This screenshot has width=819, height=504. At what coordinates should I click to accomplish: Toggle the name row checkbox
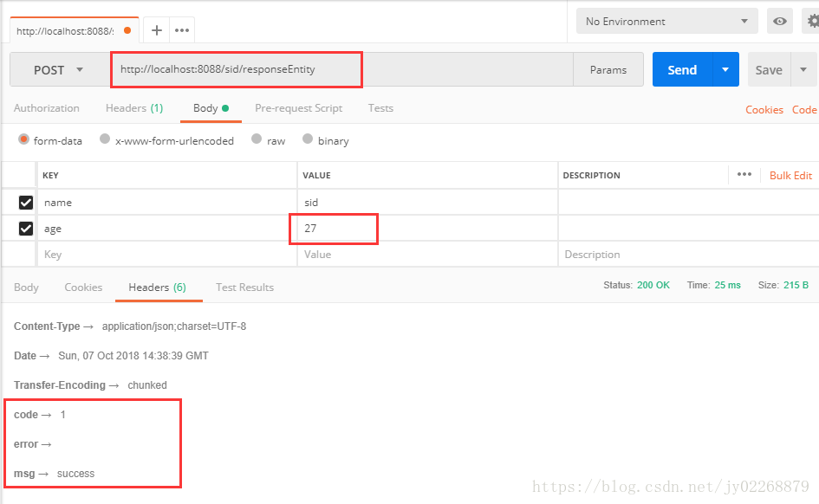26,203
